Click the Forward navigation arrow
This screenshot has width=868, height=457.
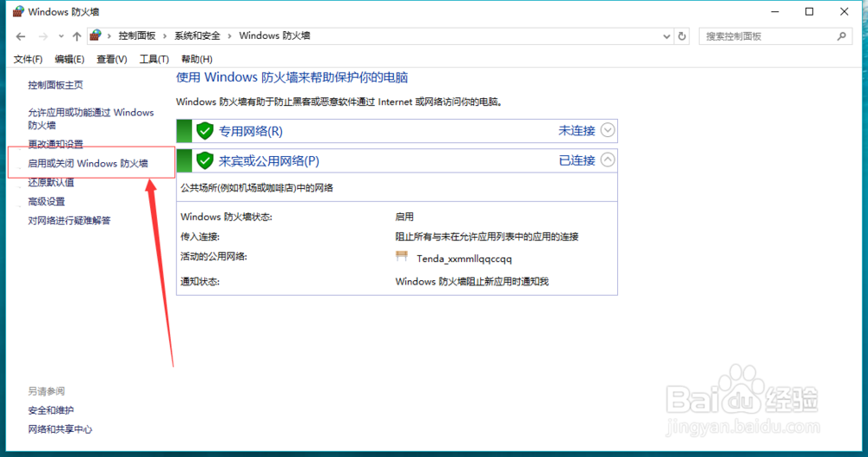pos(43,36)
